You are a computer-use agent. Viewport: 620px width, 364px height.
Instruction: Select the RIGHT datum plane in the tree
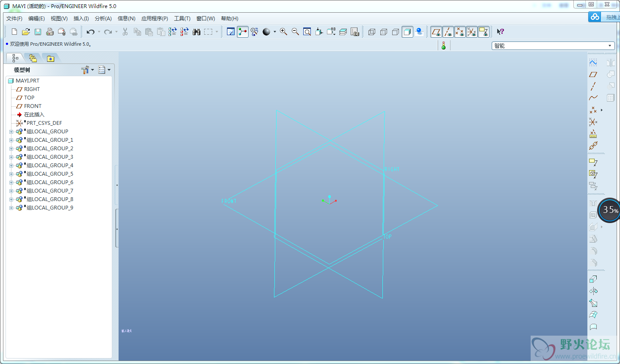coord(28,89)
